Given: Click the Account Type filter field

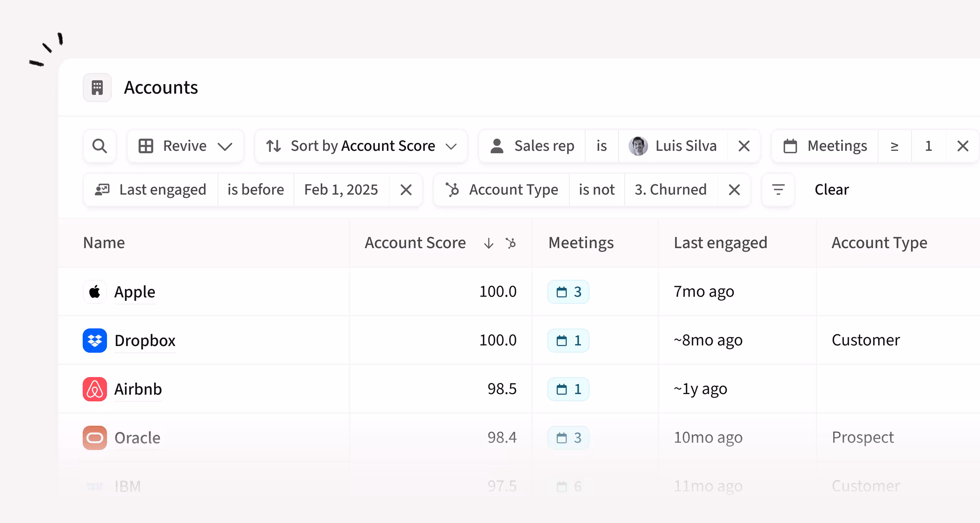Looking at the screenshot, I should 502,189.
